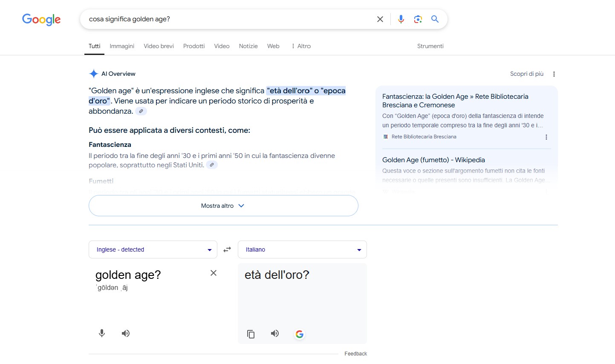Image resolution: width=615 pixels, height=364 pixels.
Task: Click phonetic text ˈɡōldən ˌāj
Action: click(x=112, y=288)
